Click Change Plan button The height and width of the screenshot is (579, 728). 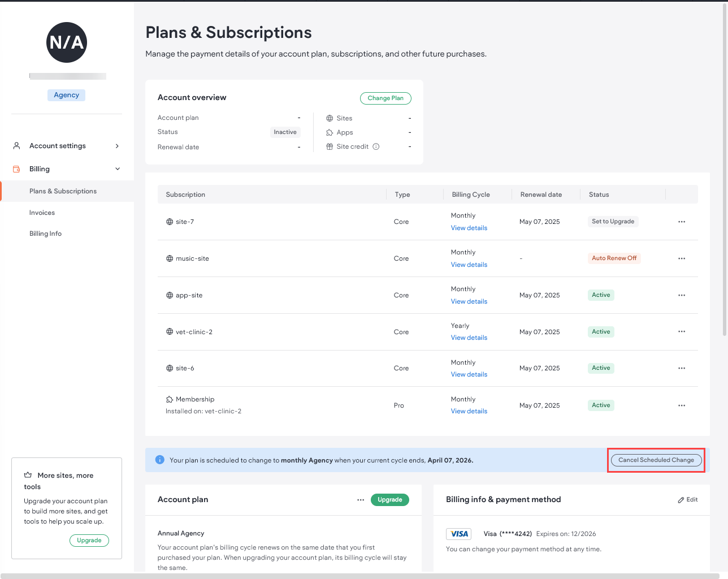[385, 98]
